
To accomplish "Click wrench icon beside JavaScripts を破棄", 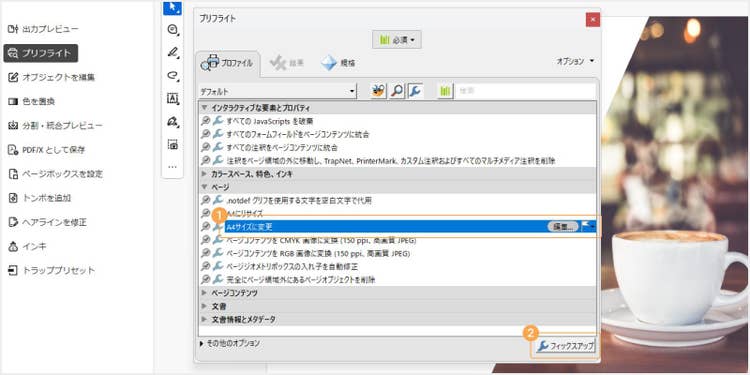I will (218, 121).
